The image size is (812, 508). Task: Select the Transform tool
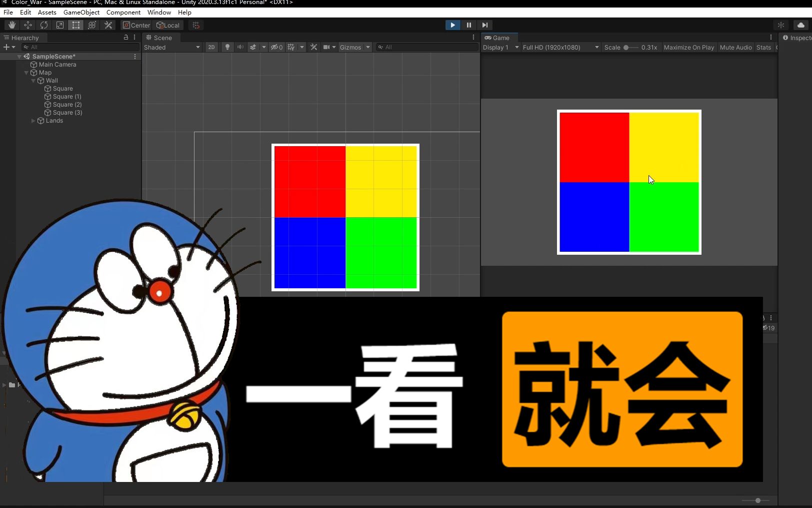(x=92, y=25)
